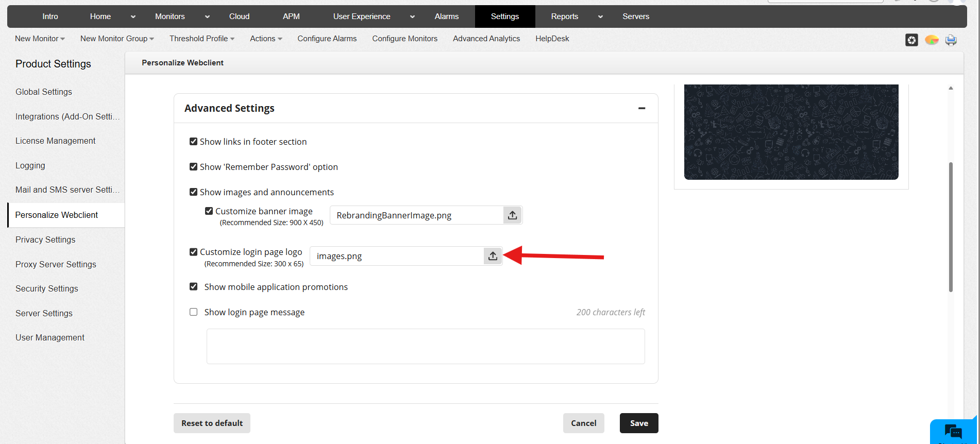Upload a custom banner image file
Screen dimensions: 980x444
click(x=513, y=215)
